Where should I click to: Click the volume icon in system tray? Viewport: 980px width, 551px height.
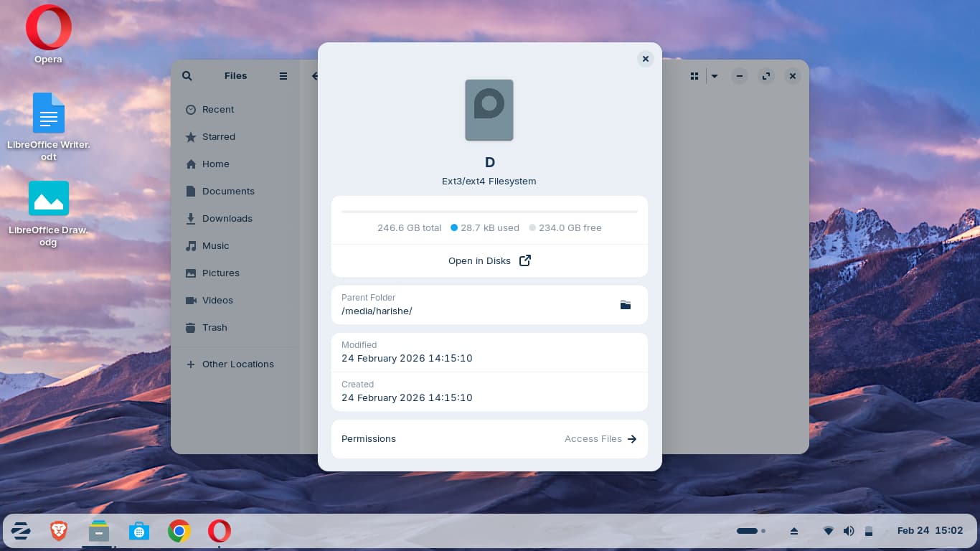tap(849, 531)
